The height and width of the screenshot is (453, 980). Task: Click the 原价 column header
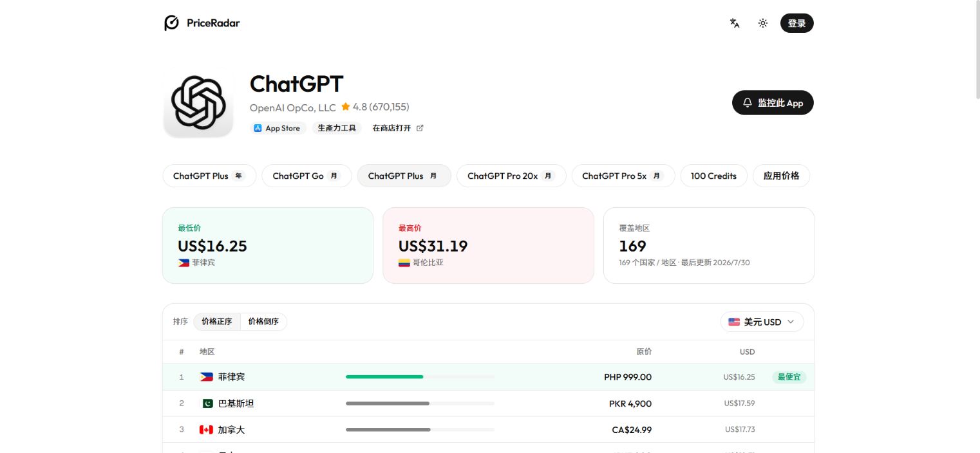click(x=644, y=352)
